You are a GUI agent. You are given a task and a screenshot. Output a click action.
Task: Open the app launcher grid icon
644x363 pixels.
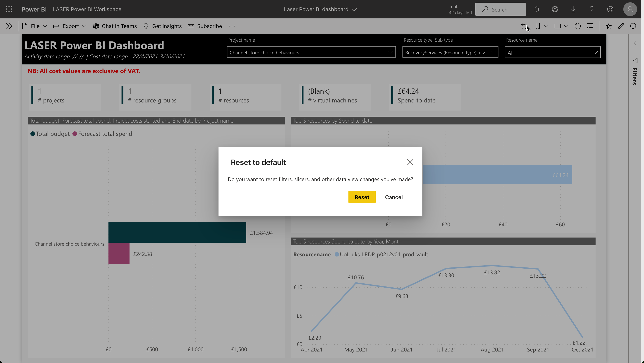point(9,9)
